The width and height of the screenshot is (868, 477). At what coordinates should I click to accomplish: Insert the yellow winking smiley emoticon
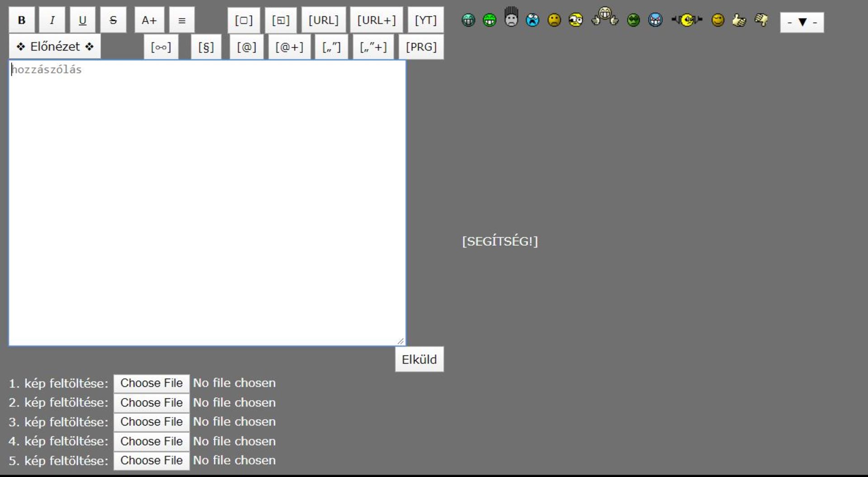tap(717, 20)
